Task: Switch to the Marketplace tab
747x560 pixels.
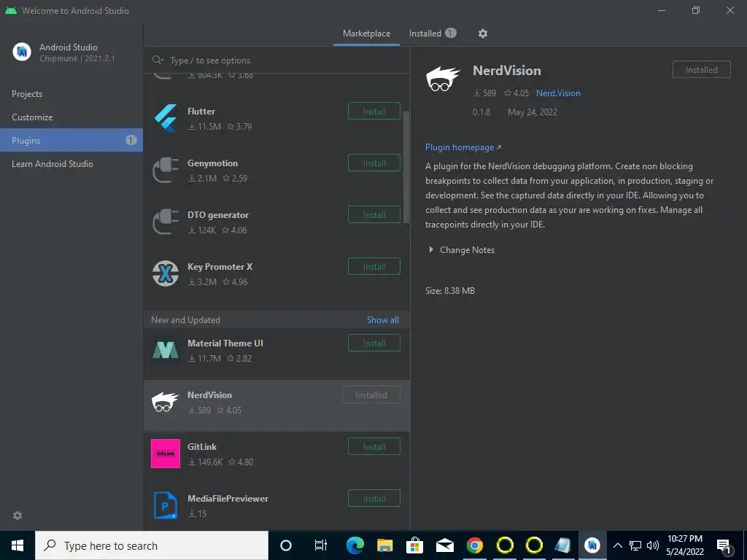Action: tap(366, 34)
